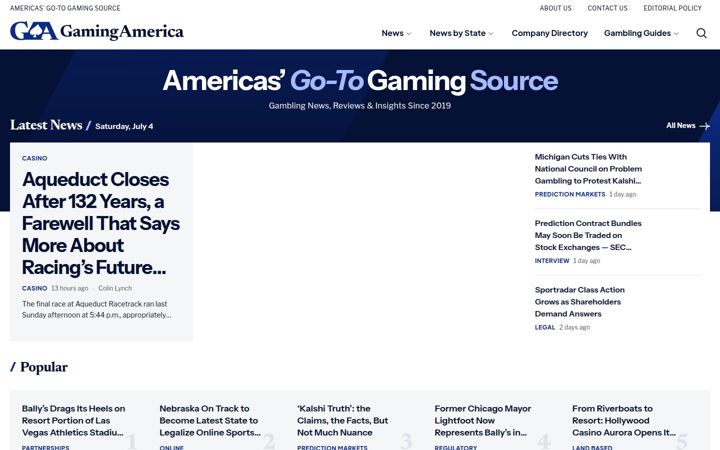Open Former Chicago Mayor Lightfoot article

483,420
